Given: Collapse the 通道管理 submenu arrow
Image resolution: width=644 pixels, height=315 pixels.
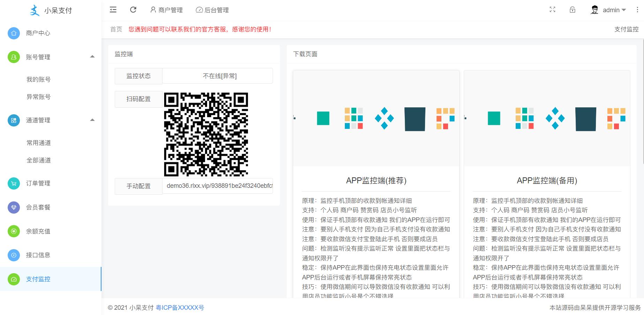Looking at the screenshot, I should 92,120.
